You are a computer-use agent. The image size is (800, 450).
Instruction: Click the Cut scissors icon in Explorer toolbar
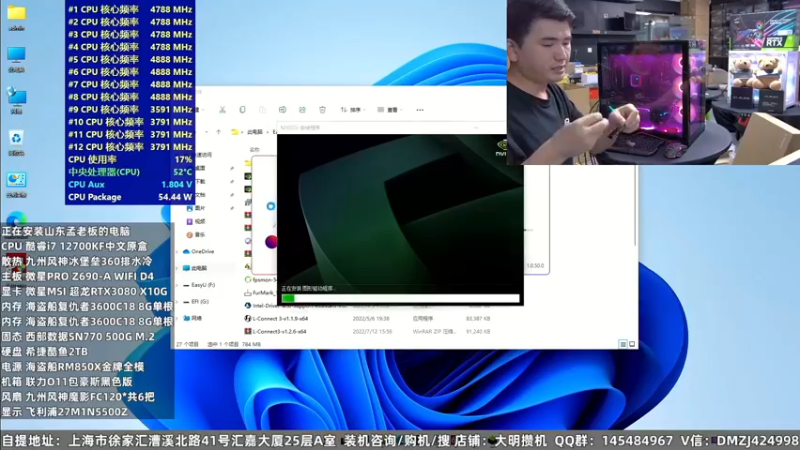coord(222,110)
